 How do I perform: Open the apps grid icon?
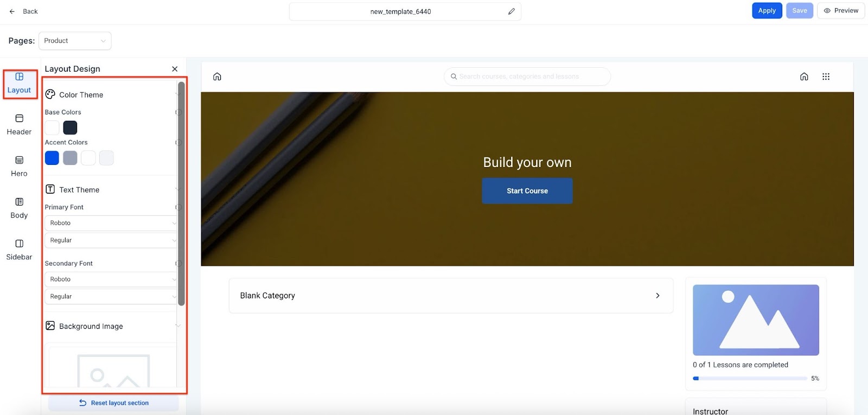tap(826, 76)
